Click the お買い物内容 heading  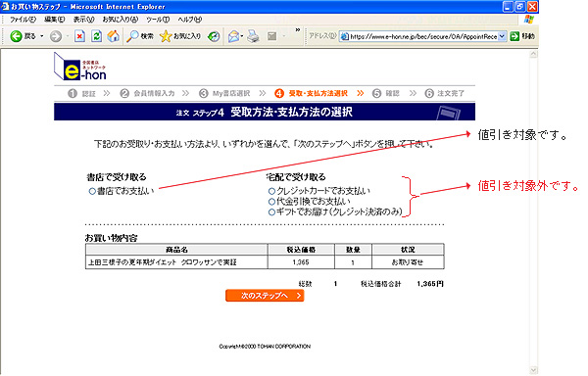[x=111, y=238]
